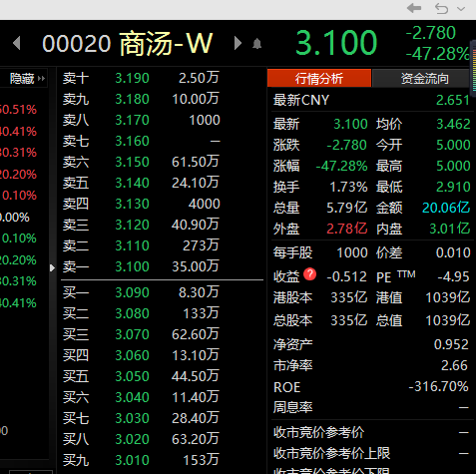Click the price alert bell icon
The height and width of the screenshot is (474, 476).
(x=256, y=44)
